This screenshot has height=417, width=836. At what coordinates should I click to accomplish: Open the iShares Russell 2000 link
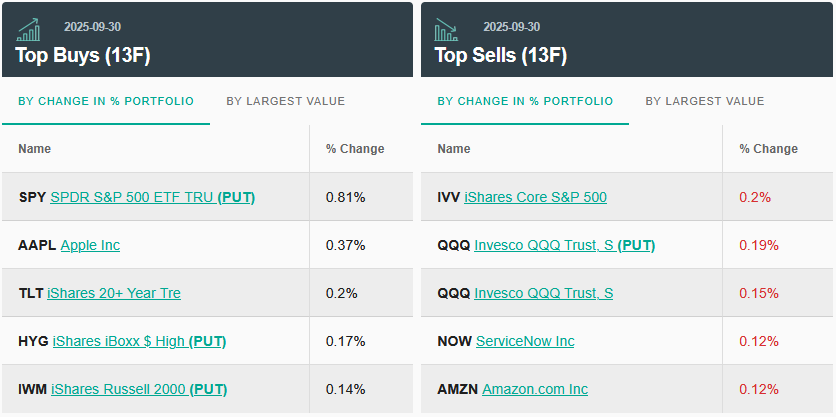[118, 389]
